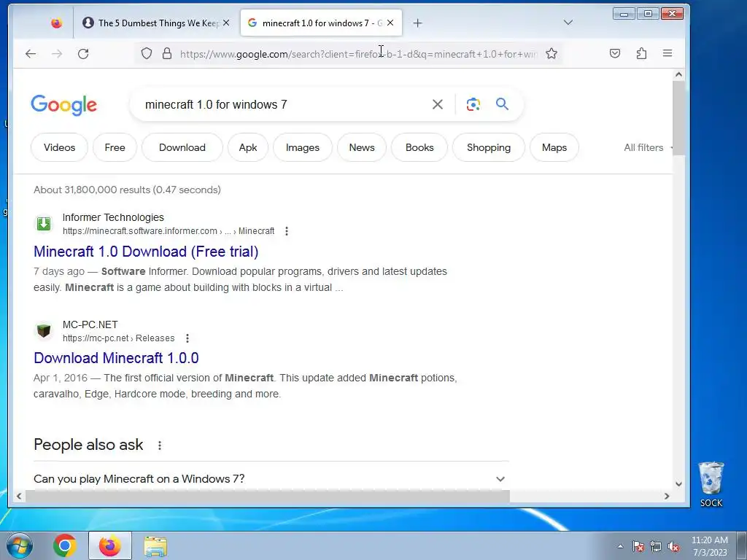Screen dimensions: 747x560
Task: Go back to previous page
Action: point(31,54)
